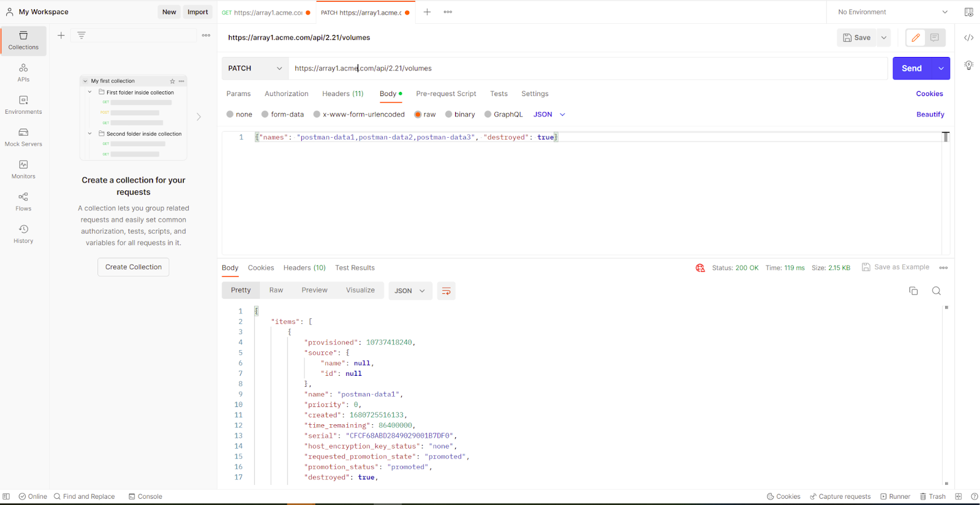Open the collections sidebar more options menu
This screenshot has width=980, height=505.
click(206, 36)
